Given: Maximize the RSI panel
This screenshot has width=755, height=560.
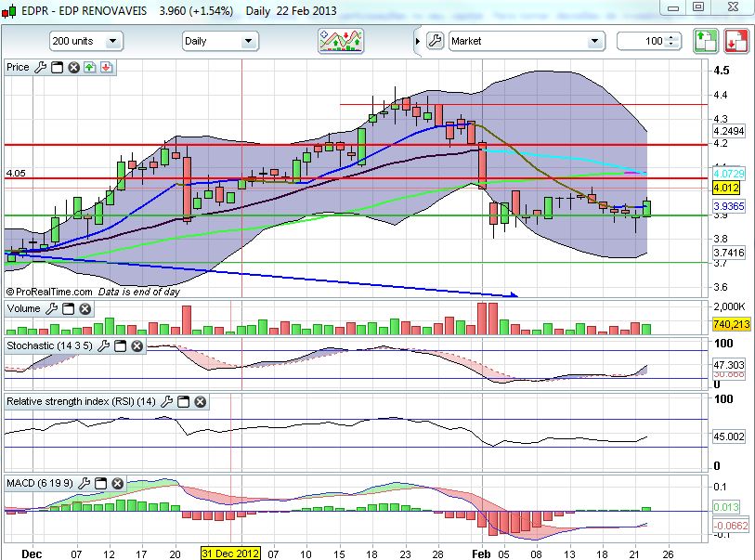Looking at the screenshot, I should [184, 401].
